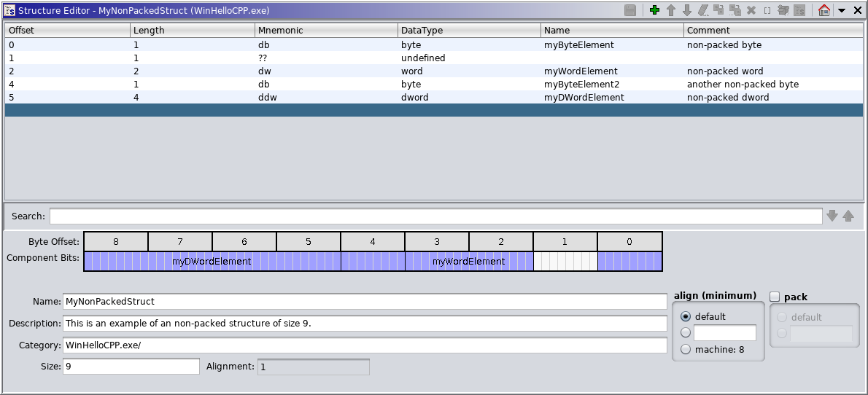Open the toolbar dropdown menu arrow

coord(841,10)
